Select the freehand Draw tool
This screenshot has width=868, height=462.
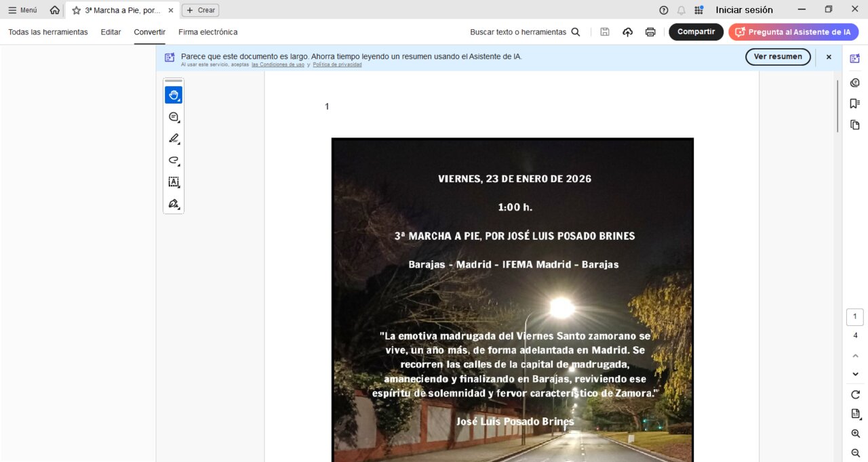pyautogui.click(x=174, y=160)
